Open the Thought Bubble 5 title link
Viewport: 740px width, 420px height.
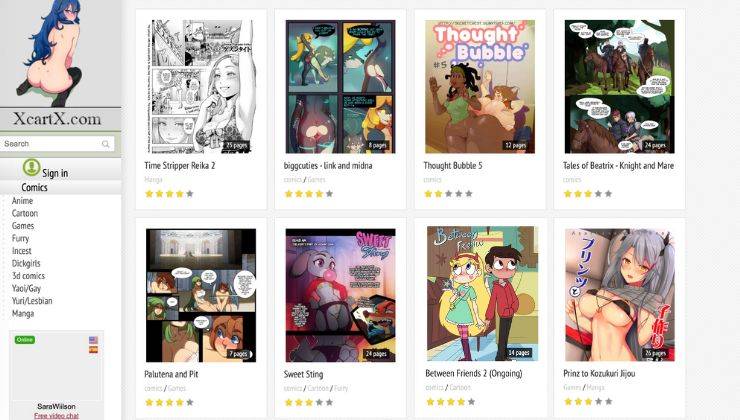(453, 166)
